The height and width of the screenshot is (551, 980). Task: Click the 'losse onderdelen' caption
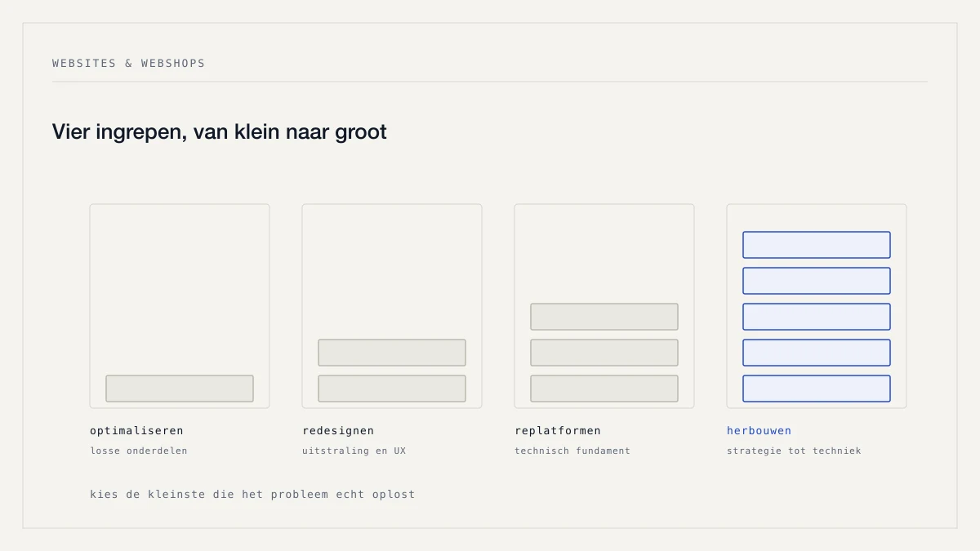(138, 451)
